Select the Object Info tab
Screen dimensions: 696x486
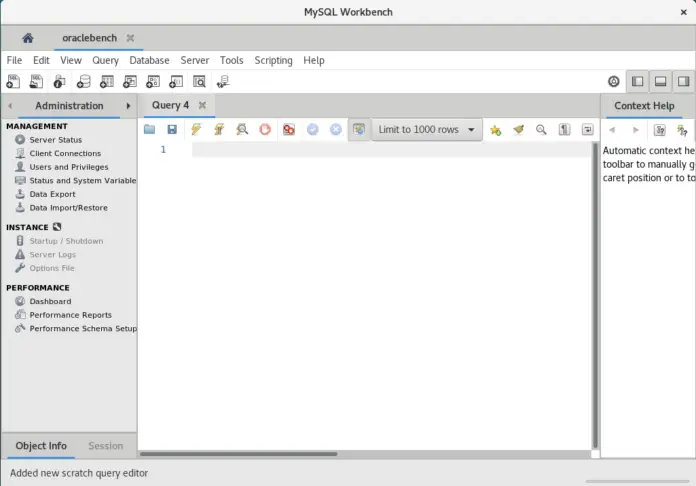point(41,446)
